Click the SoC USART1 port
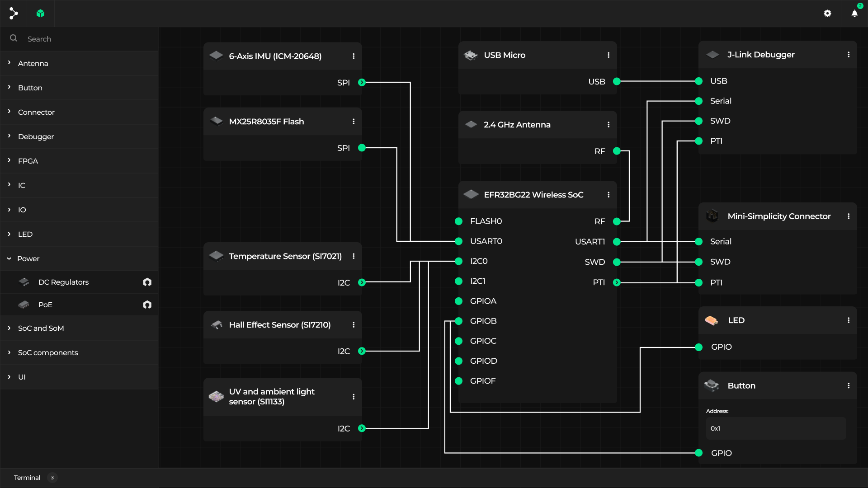Viewport: 868px width, 488px height. pyautogui.click(x=617, y=242)
